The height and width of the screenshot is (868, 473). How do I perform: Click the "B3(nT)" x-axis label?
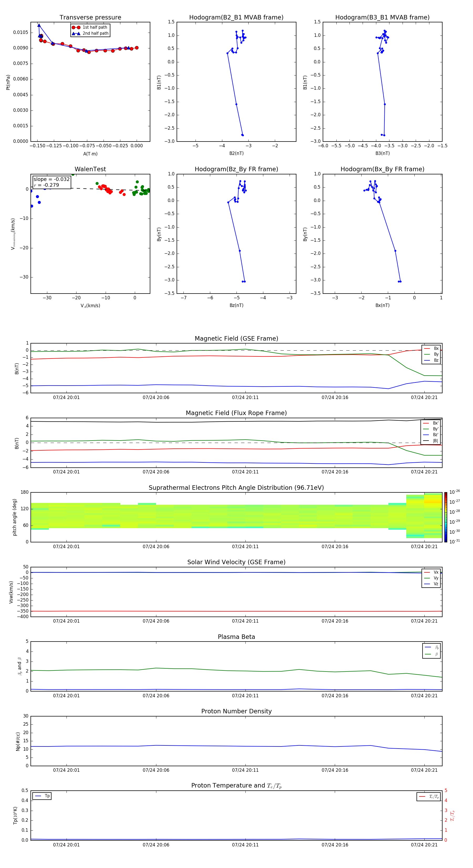(x=382, y=153)
